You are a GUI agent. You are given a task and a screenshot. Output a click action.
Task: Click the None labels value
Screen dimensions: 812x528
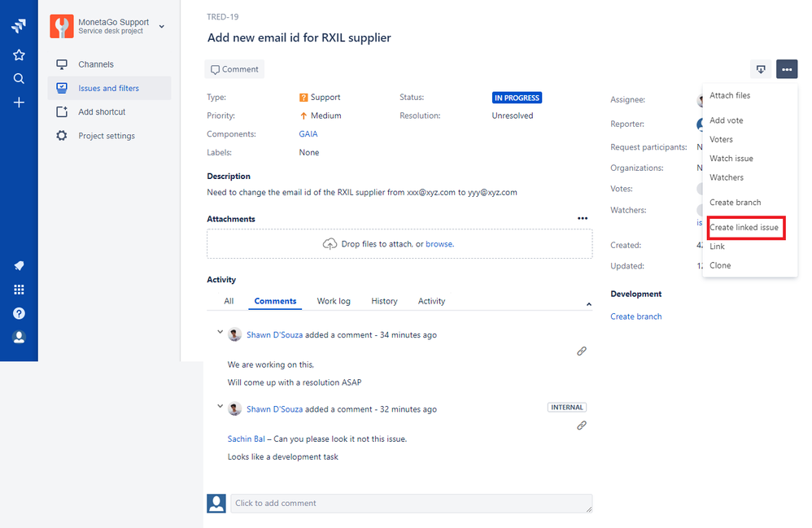309,152
